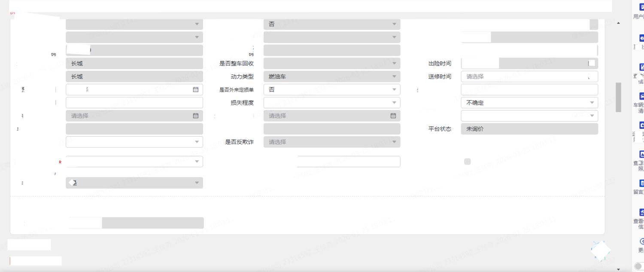
Task: Click the 更多 eye icon in sidebar
Action: (x=641, y=241)
